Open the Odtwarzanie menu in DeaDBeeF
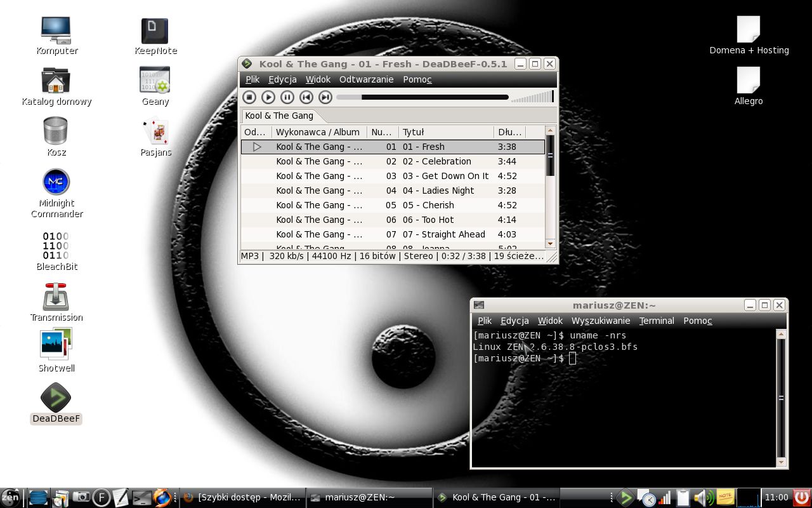Image resolution: width=812 pixels, height=508 pixels. [x=367, y=79]
